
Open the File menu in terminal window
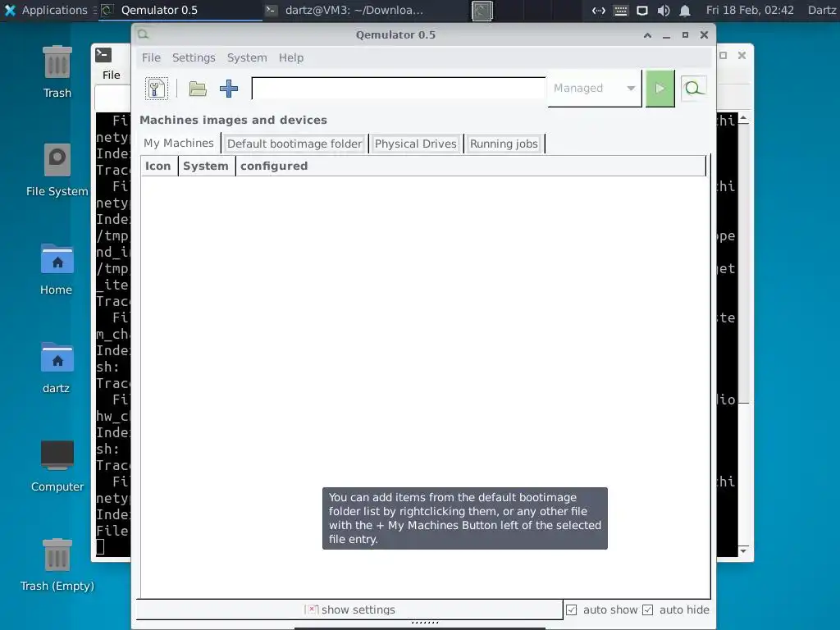112,75
